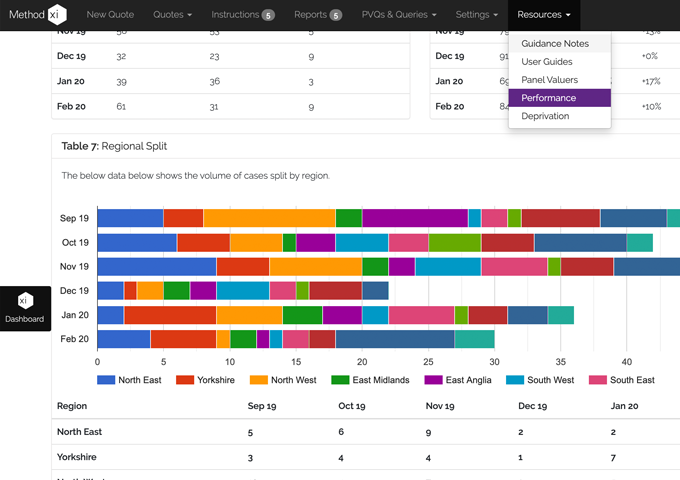The width and height of the screenshot is (680, 480).
Task: Expand the Quotes dropdown menu
Action: point(173,15)
